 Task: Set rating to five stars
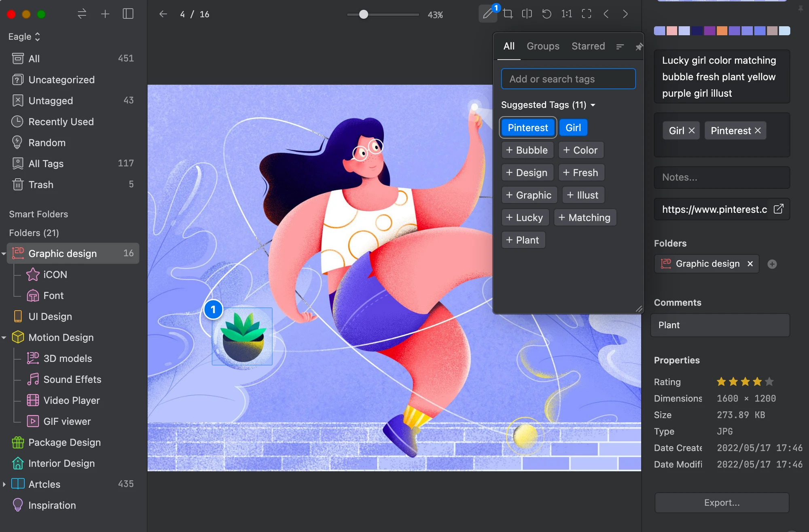click(x=769, y=382)
